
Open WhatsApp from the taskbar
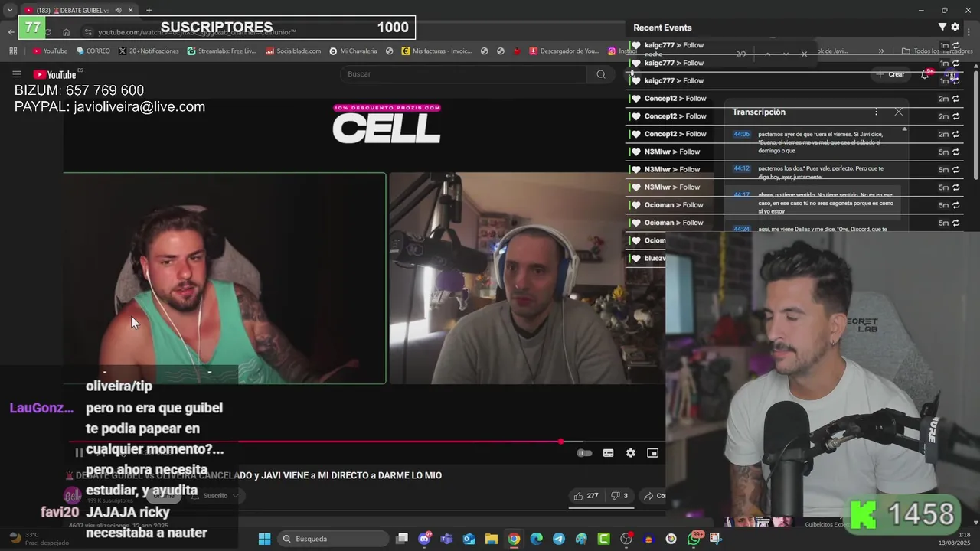(x=694, y=539)
